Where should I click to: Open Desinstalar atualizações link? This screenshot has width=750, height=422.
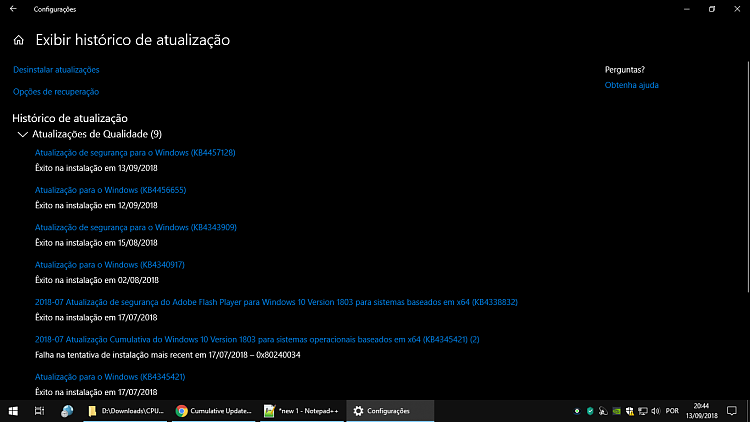point(56,70)
